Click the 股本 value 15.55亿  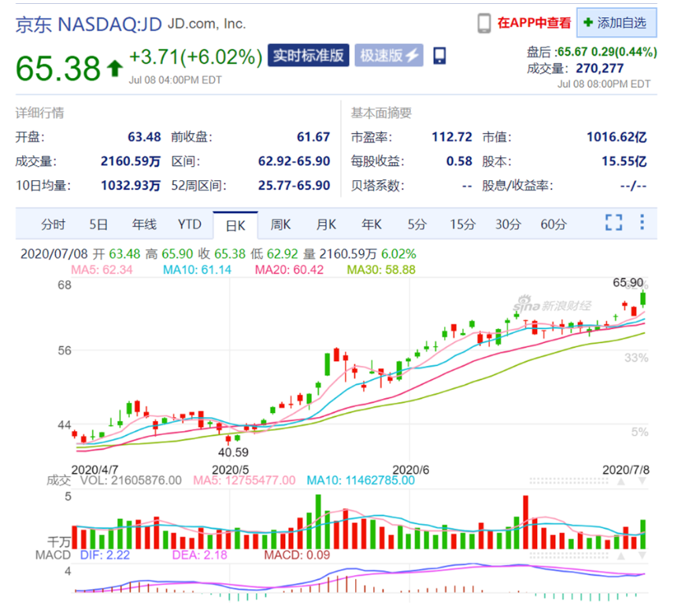pos(624,161)
